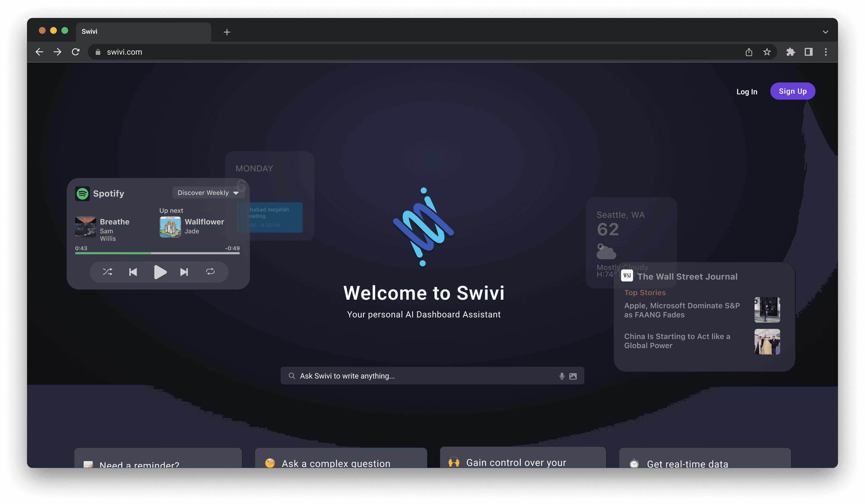This screenshot has height=504, width=865.
Task: Click the Wallflower album cover
Action: tap(170, 227)
